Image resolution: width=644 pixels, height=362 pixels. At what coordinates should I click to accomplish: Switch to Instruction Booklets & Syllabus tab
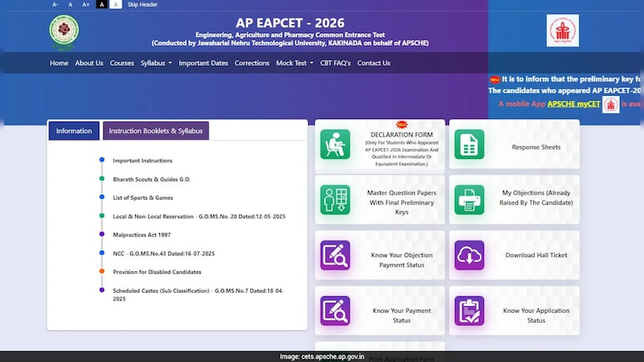point(156,131)
